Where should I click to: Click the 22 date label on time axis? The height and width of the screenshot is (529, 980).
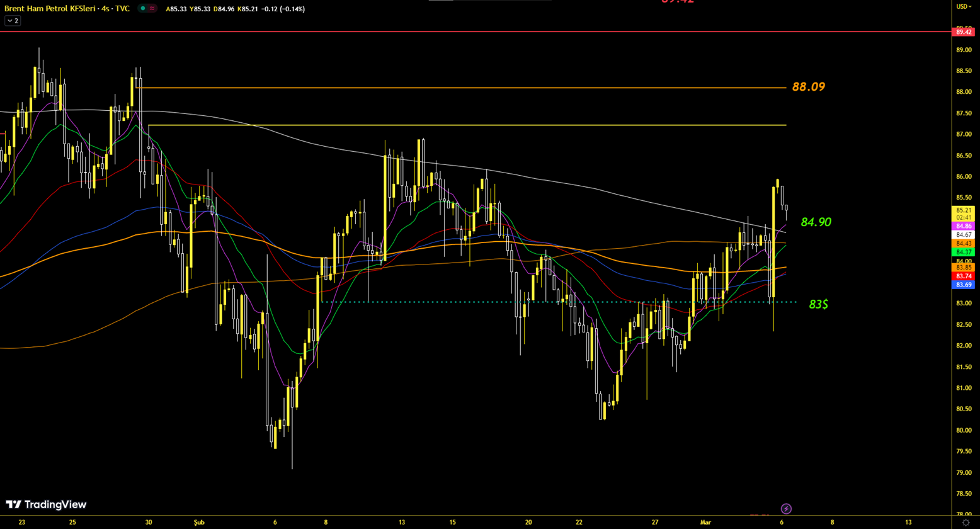coord(579,522)
